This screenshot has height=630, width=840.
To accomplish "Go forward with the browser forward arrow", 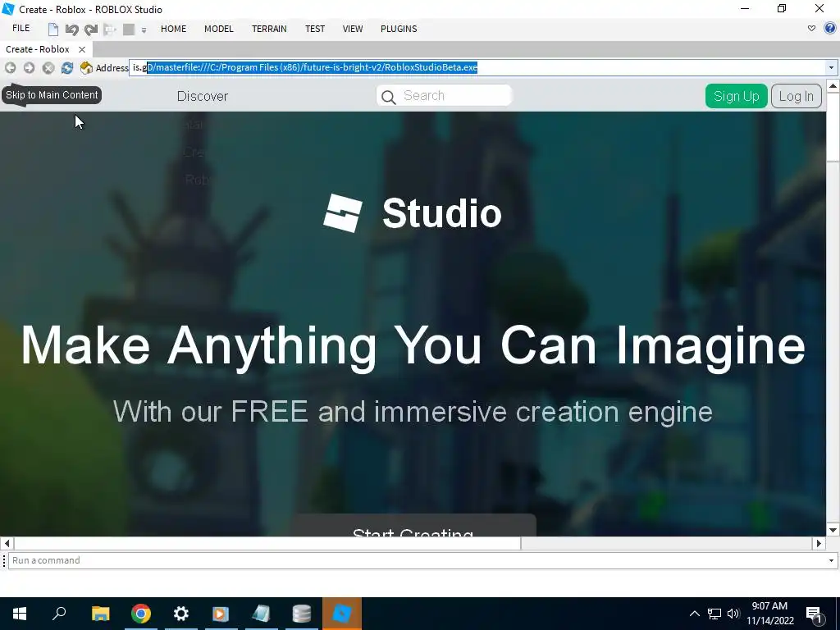I will (x=29, y=67).
